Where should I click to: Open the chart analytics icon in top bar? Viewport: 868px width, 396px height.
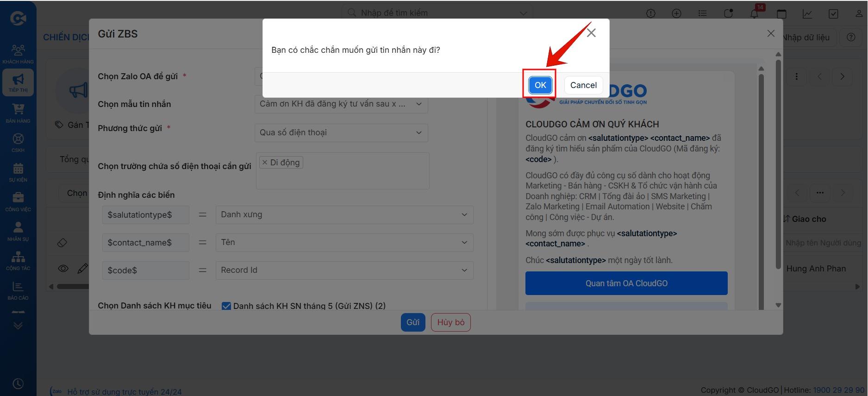(807, 13)
